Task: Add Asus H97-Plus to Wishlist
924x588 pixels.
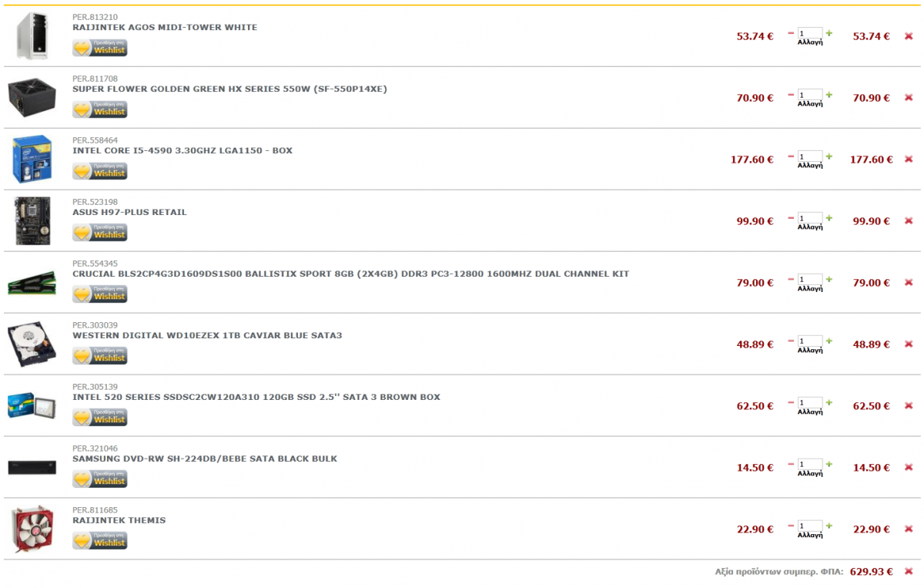Action: pyautogui.click(x=100, y=233)
